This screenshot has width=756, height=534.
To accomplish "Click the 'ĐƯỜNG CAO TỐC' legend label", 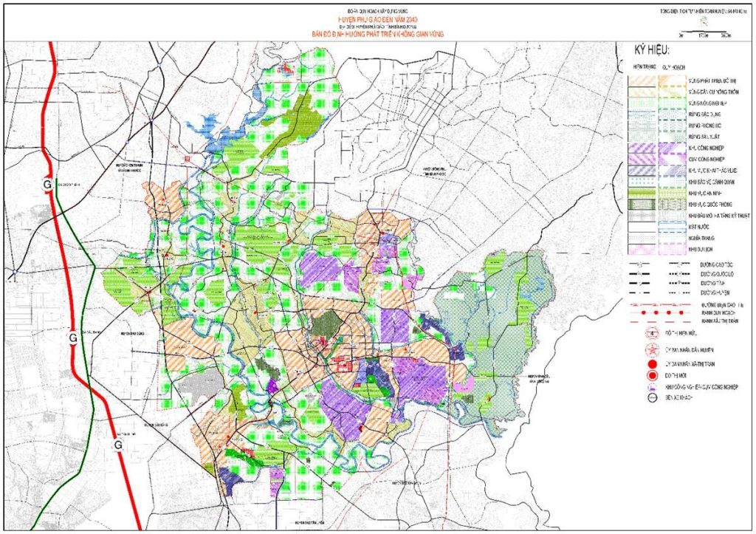I will (716, 265).
